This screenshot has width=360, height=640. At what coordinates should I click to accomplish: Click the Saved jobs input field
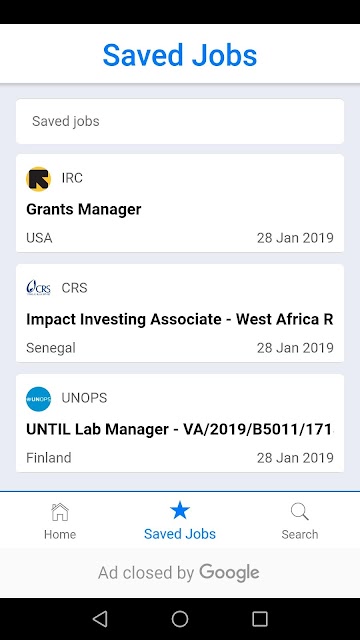180,121
